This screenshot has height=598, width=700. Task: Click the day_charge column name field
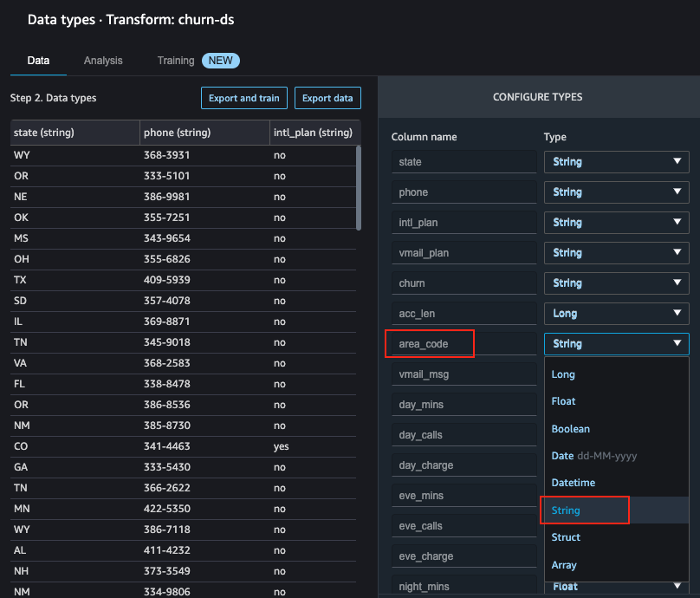pos(463,465)
